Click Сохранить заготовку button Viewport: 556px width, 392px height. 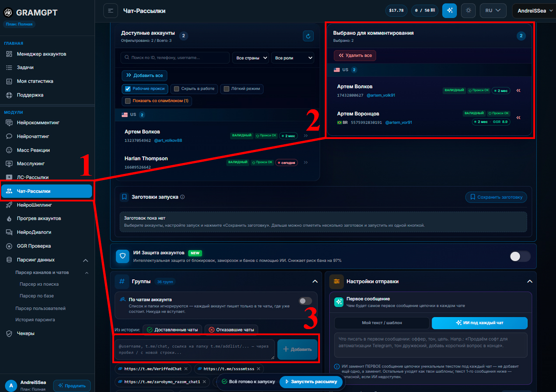(496, 197)
